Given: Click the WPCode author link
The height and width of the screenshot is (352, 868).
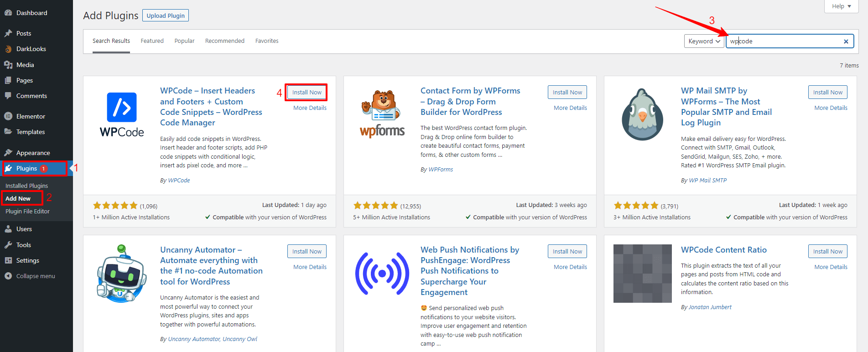Looking at the screenshot, I should click(179, 181).
